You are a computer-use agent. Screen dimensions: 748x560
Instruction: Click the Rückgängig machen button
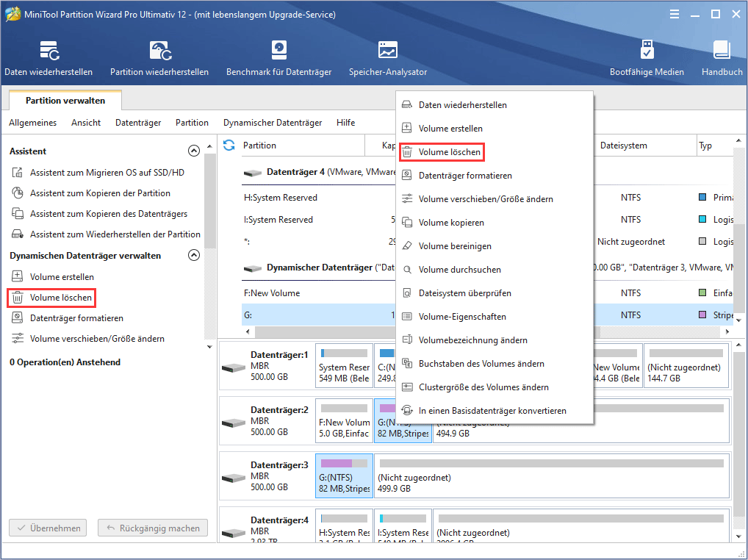point(153,528)
